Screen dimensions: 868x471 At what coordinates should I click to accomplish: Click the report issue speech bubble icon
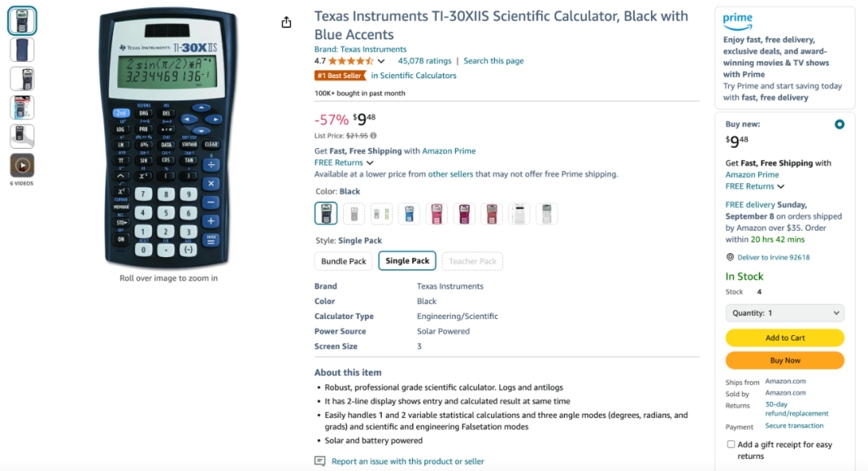(320, 461)
